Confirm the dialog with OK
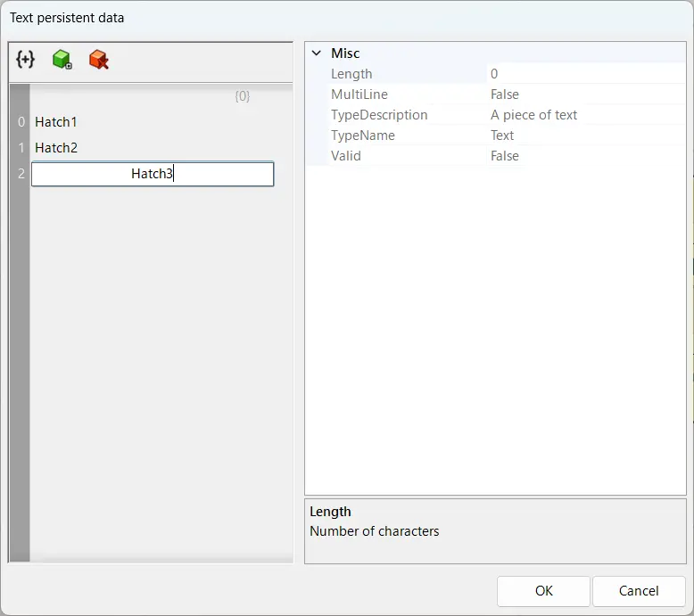The height and width of the screenshot is (616, 694). (x=543, y=590)
